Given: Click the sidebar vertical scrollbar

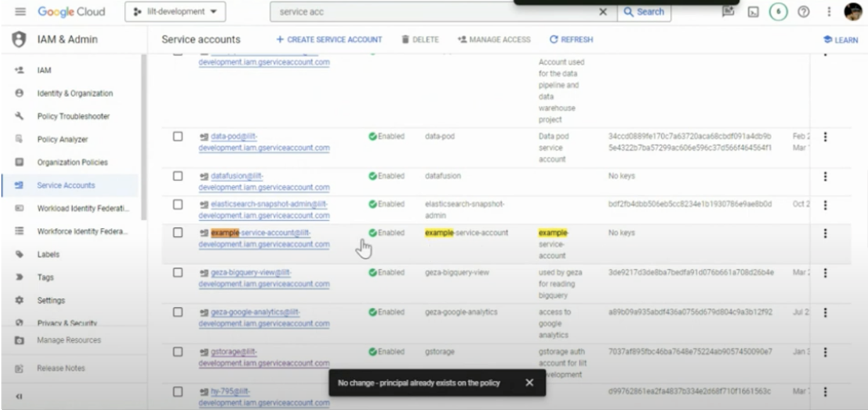Looking at the screenshot, I should (143, 138).
